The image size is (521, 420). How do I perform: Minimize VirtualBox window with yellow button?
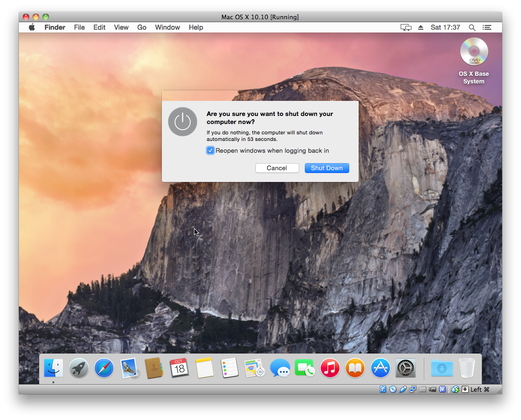36,16
